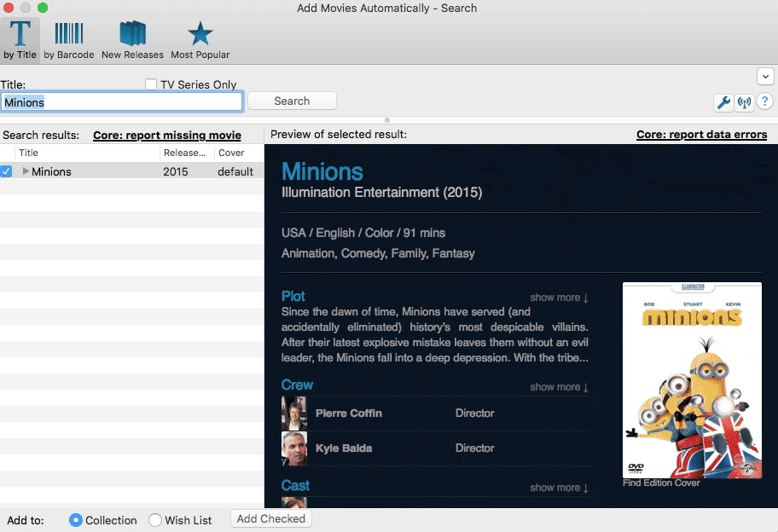Viewport: 778px width, 532px height.
Task: Switch to by Barcode search mode
Action: pos(68,40)
